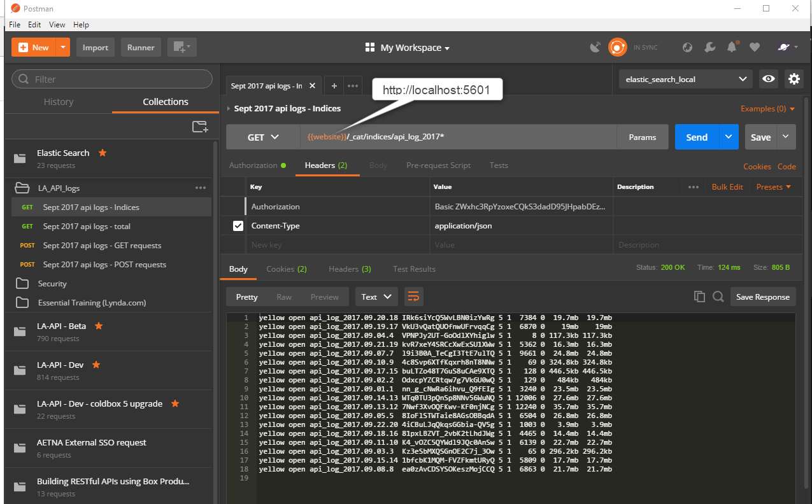812x504 pixels.
Task: Open tab options ellipsis next to plus
Action: tap(353, 86)
